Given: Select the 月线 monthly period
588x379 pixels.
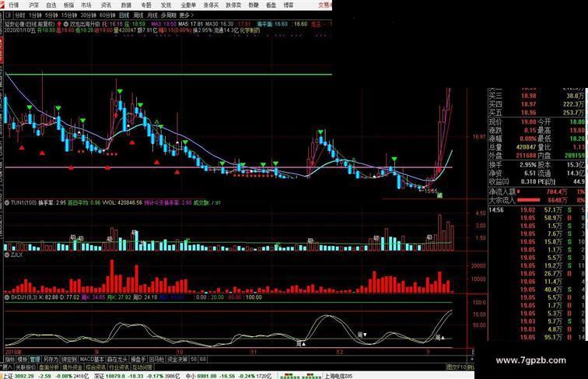Looking at the screenshot, I should (152, 16).
